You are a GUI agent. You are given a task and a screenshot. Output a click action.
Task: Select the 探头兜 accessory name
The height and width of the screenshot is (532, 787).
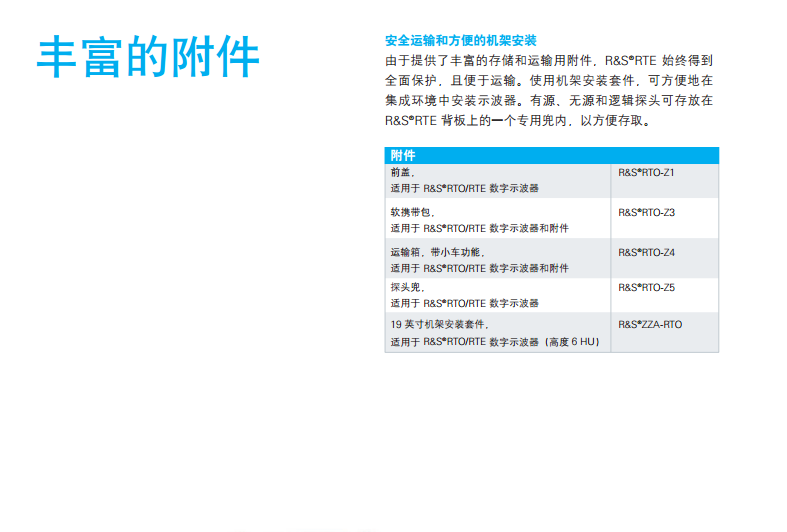(406, 288)
